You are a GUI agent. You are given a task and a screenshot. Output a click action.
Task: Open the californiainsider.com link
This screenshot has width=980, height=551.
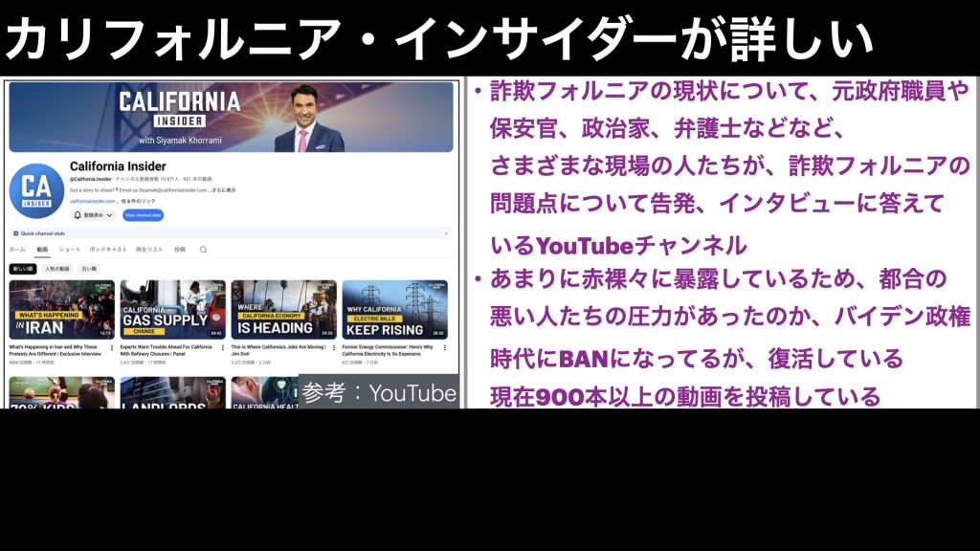(x=92, y=202)
